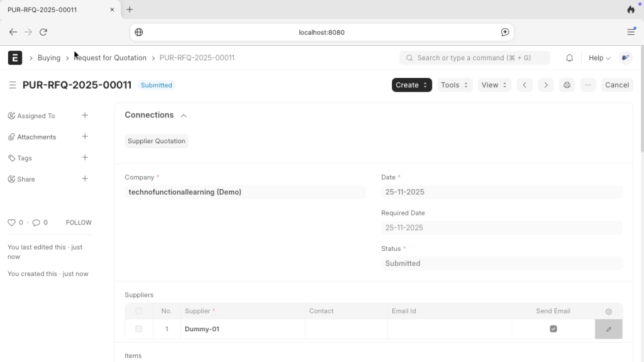Viewport: 644px width, 362px height.
Task: Click the print icon in the toolbar
Action: 567,85
